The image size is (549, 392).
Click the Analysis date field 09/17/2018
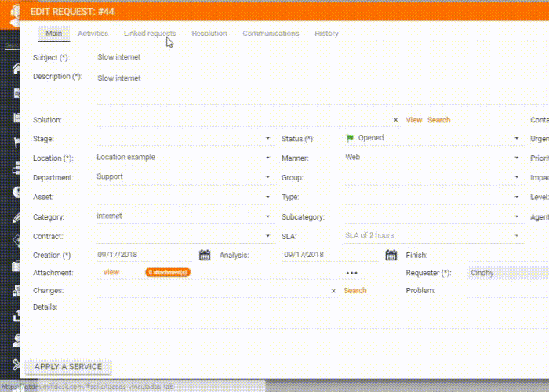tap(330, 255)
